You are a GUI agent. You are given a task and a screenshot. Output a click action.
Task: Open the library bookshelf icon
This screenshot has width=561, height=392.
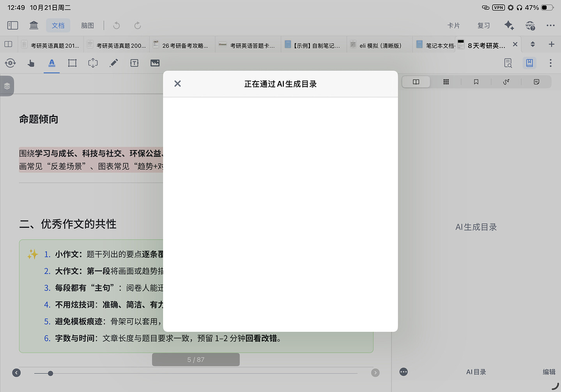pos(34,25)
